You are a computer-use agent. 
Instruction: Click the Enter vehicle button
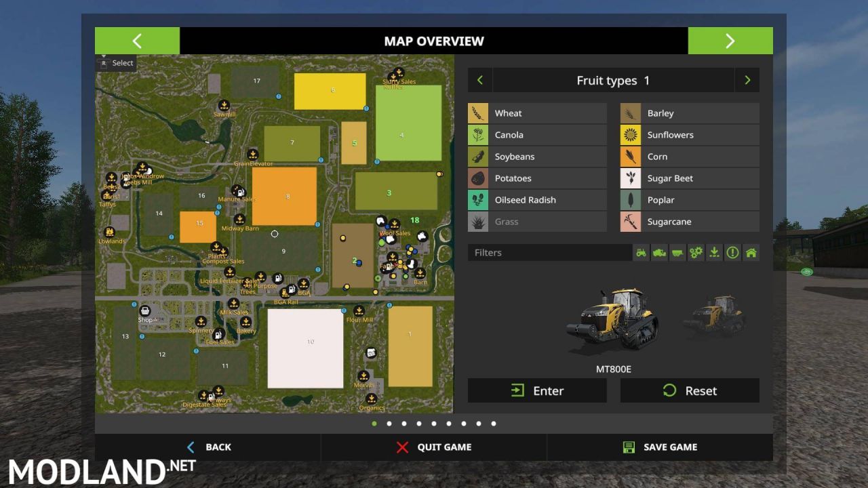537,390
